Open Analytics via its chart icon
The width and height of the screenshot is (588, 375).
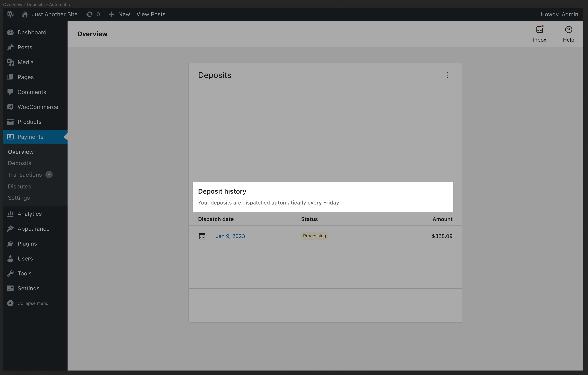pos(10,214)
